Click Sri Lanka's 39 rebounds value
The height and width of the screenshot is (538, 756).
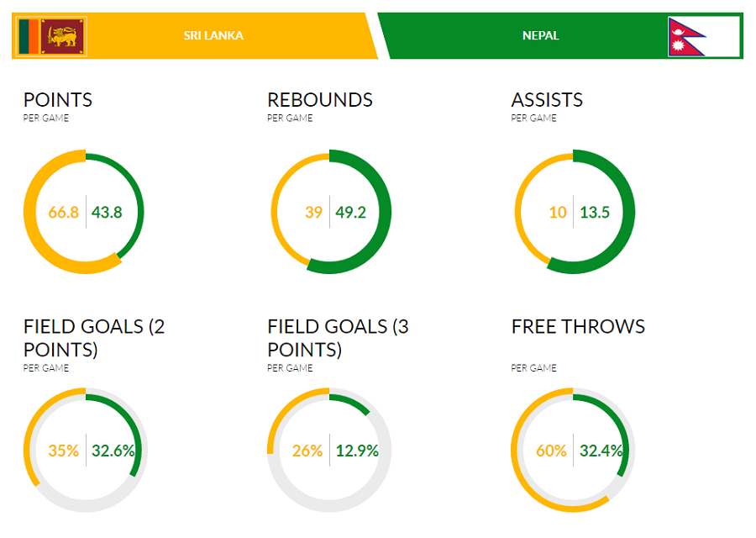point(313,213)
